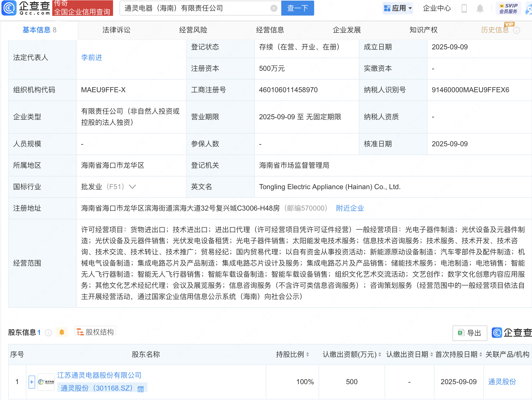The image size is (532, 400).
Task: Open the mobile phone app icon
Action: [x=464, y=8]
